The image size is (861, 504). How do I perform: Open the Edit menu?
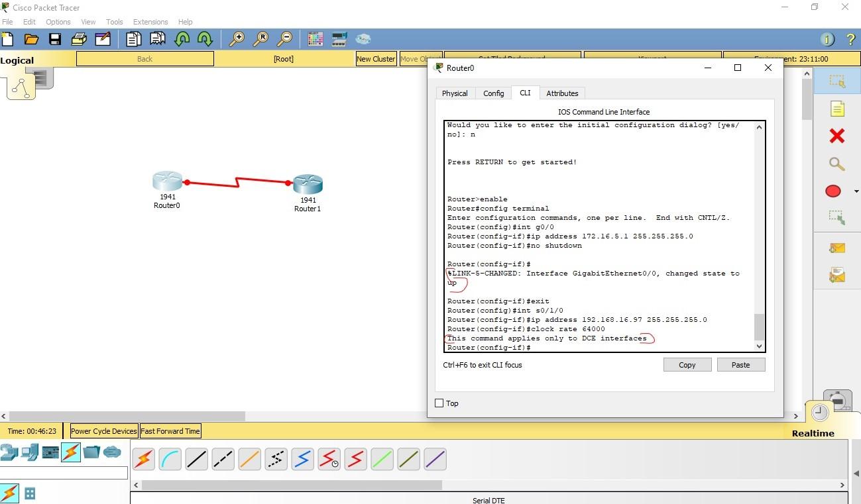pyautogui.click(x=29, y=22)
